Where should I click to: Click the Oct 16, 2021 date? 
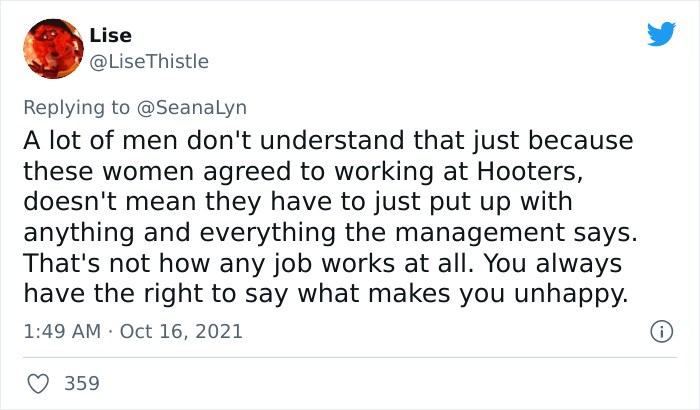point(181,331)
